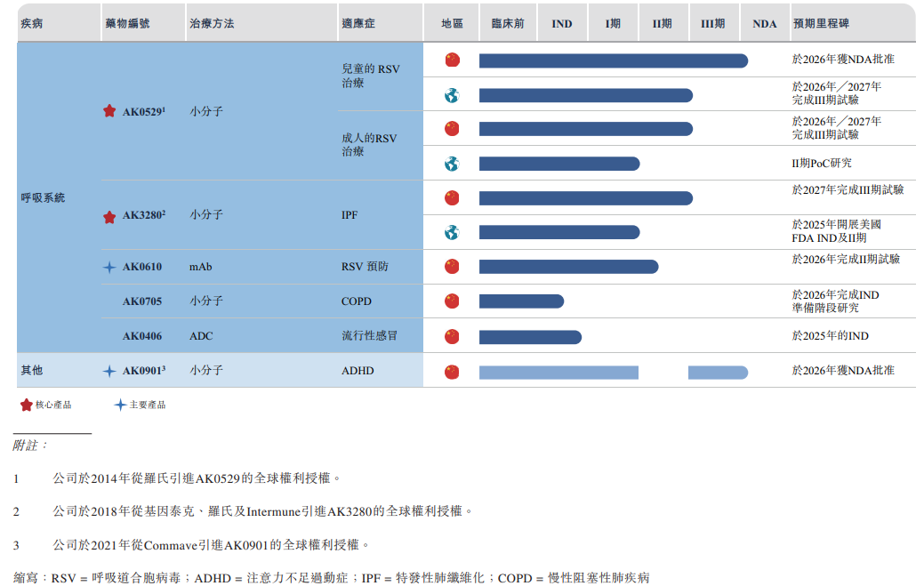
Task: Click the III期 column header
Action: point(712,23)
